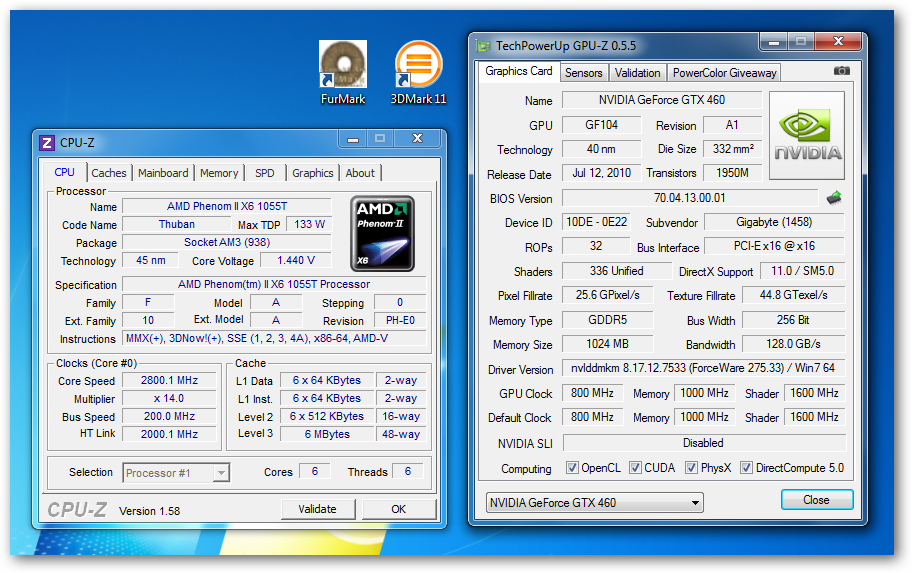
Task: Click the Multiplier value x 14.0
Action: pos(169,398)
